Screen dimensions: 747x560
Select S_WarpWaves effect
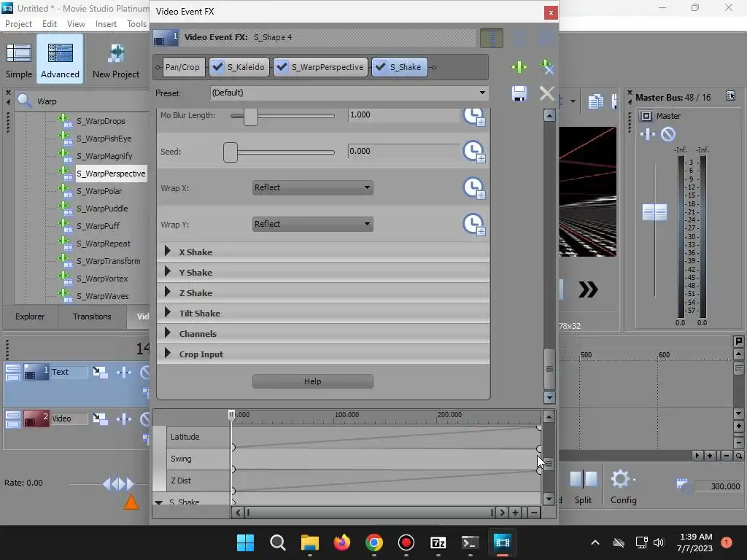point(103,296)
